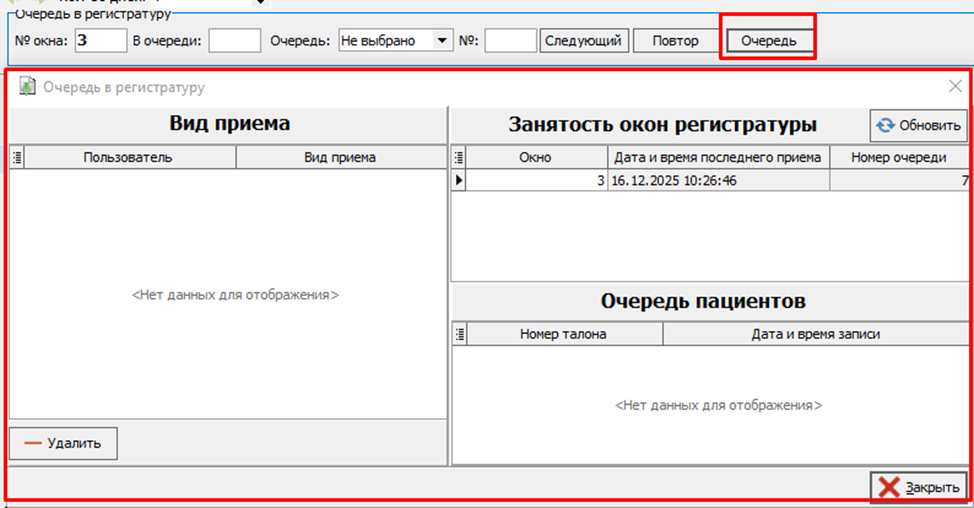Screen dimensions: 974x508
Task: Select the date cell 16.12.2025 10:26:46
Action: click(718, 180)
